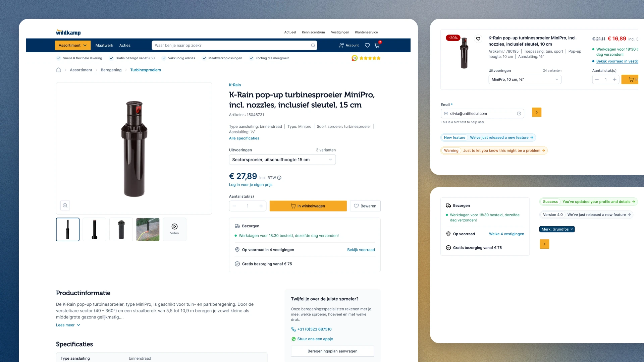Screen dimensions: 644x362
Task: Focus the search field Waar ben je naar
Action: (x=234, y=45)
